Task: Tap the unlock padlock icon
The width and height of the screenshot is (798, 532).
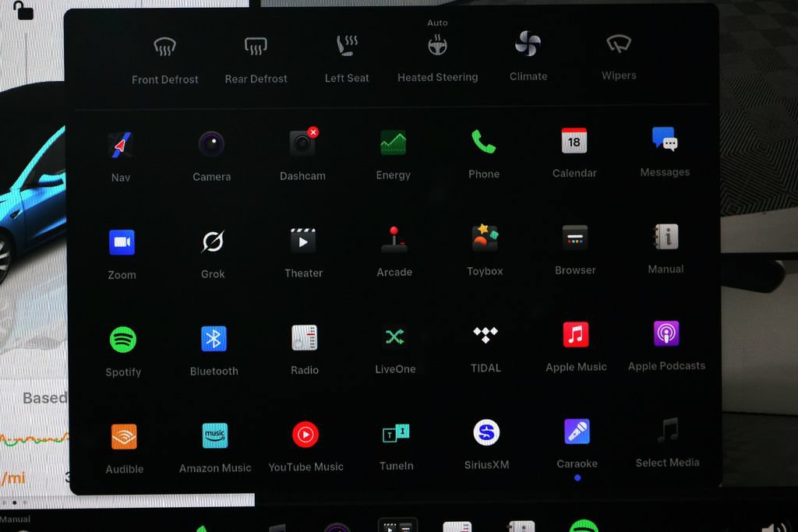Action: [23, 9]
